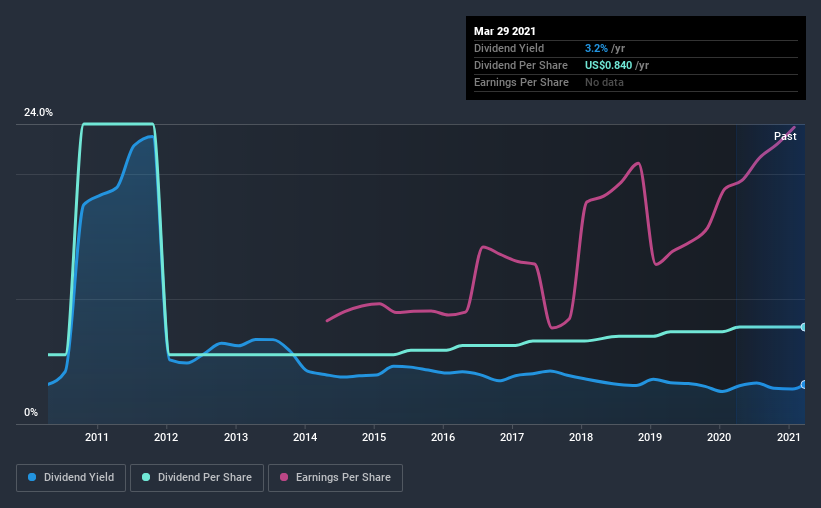Click the 24.0% y-axis label
The image size is (821, 508).
tap(38, 113)
